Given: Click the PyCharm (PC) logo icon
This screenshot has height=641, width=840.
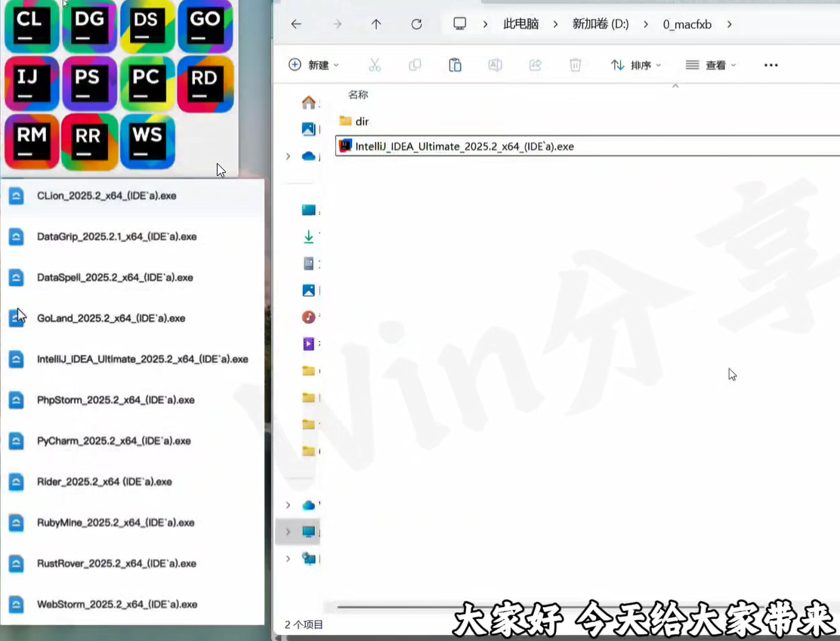Looking at the screenshot, I should pos(147,84).
